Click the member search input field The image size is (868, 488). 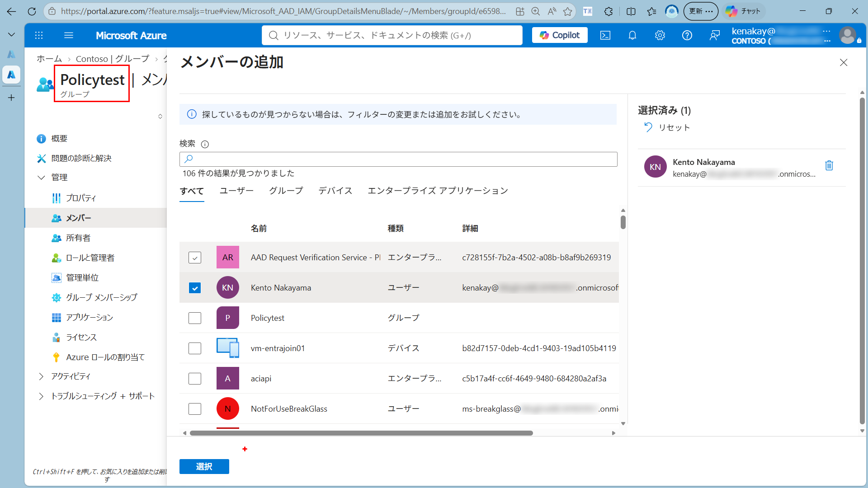398,159
